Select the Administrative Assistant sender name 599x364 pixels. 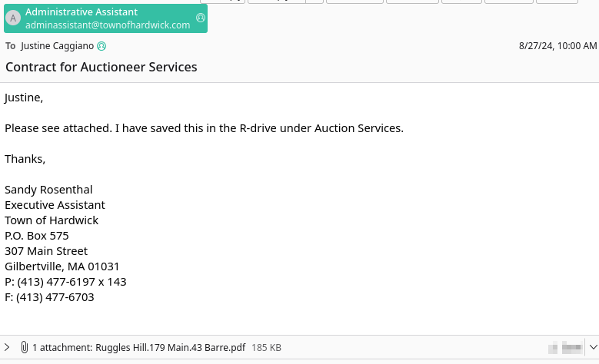click(x=82, y=12)
